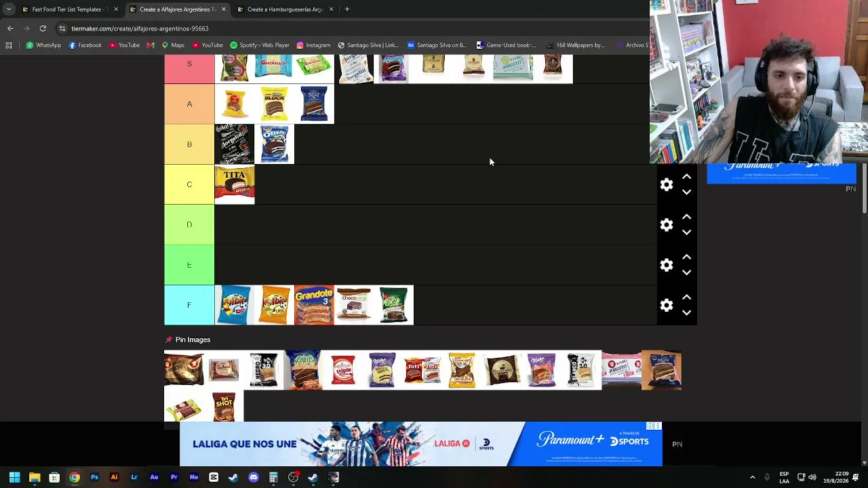Switch to Create a Alfajores Argentinos tab
The height and width of the screenshot is (488, 868).
pos(176,9)
